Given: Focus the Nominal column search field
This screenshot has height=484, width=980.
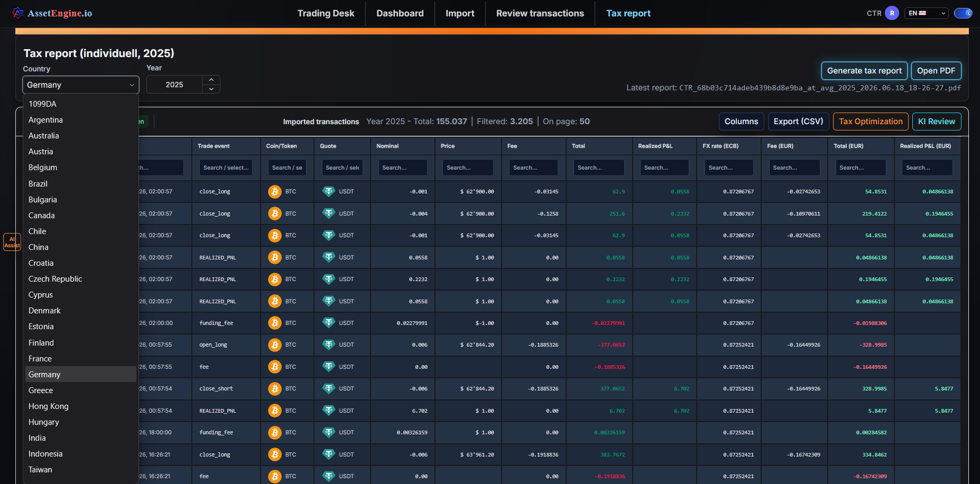Looking at the screenshot, I should point(403,167).
